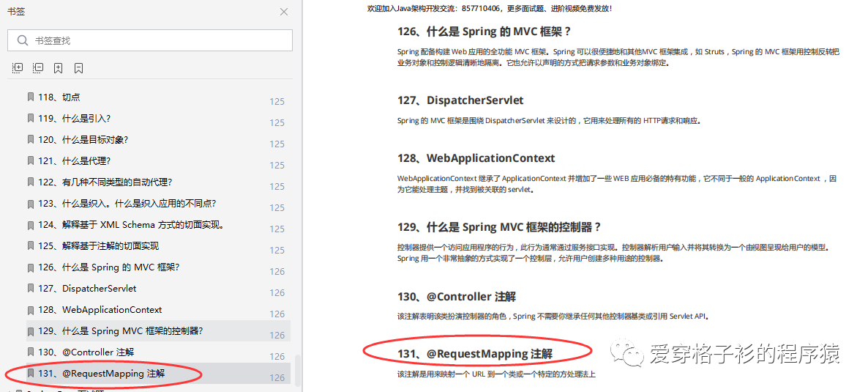This screenshot has width=868, height=392.
Task: Click bookmark icon beside '119、什么是引入?'
Action: 31,118
